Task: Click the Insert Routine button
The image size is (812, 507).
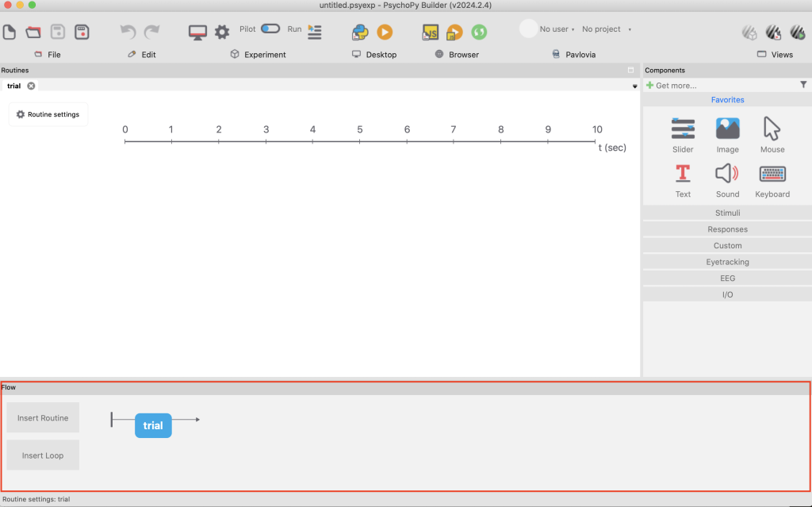Action: click(43, 418)
